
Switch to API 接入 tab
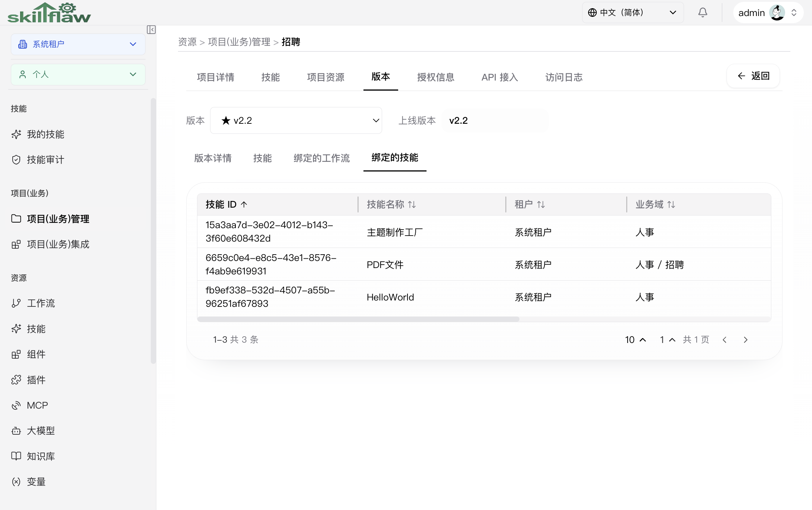click(500, 77)
